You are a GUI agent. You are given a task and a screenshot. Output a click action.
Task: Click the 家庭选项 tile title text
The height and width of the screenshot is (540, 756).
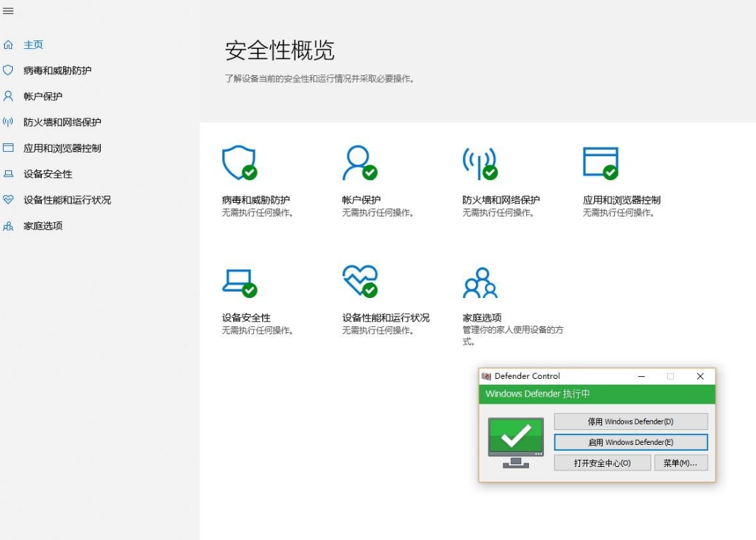coord(482,317)
